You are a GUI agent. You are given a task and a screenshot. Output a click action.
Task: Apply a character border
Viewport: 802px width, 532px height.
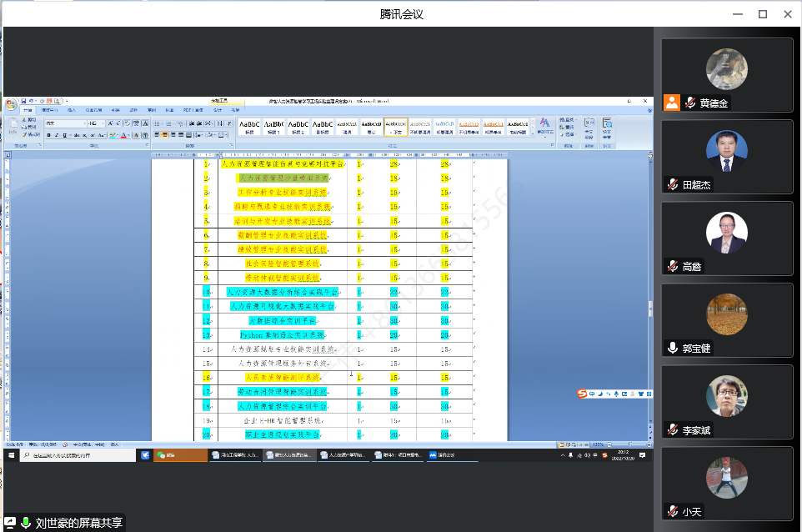tap(145, 123)
